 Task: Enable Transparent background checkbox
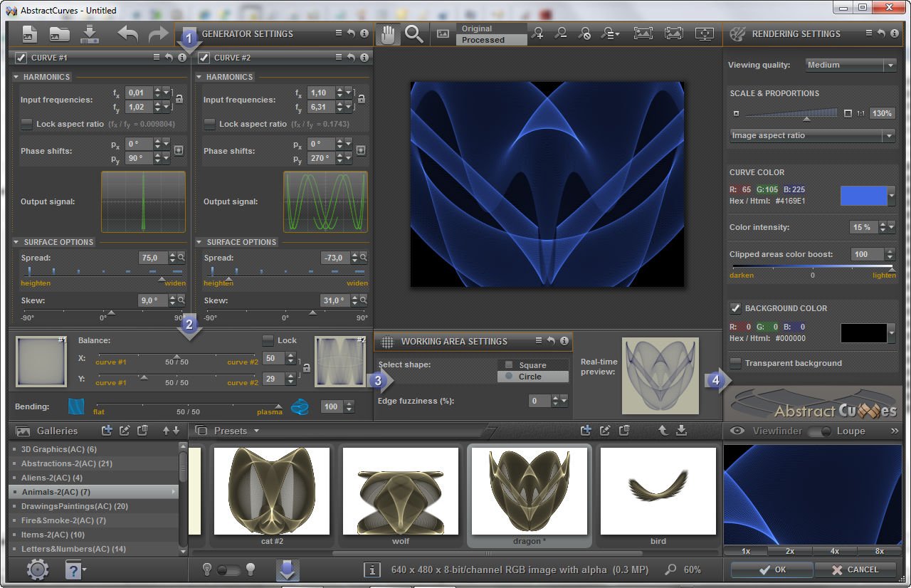736,363
